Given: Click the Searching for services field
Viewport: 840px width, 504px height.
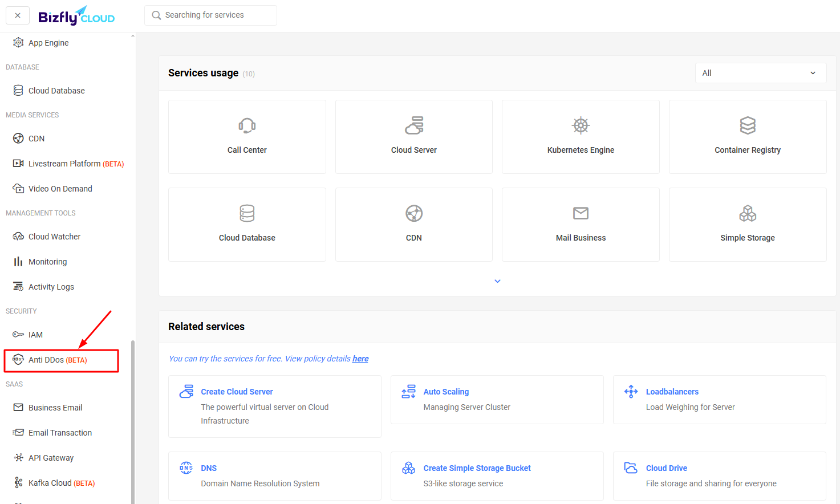Looking at the screenshot, I should pyautogui.click(x=210, y=15).
